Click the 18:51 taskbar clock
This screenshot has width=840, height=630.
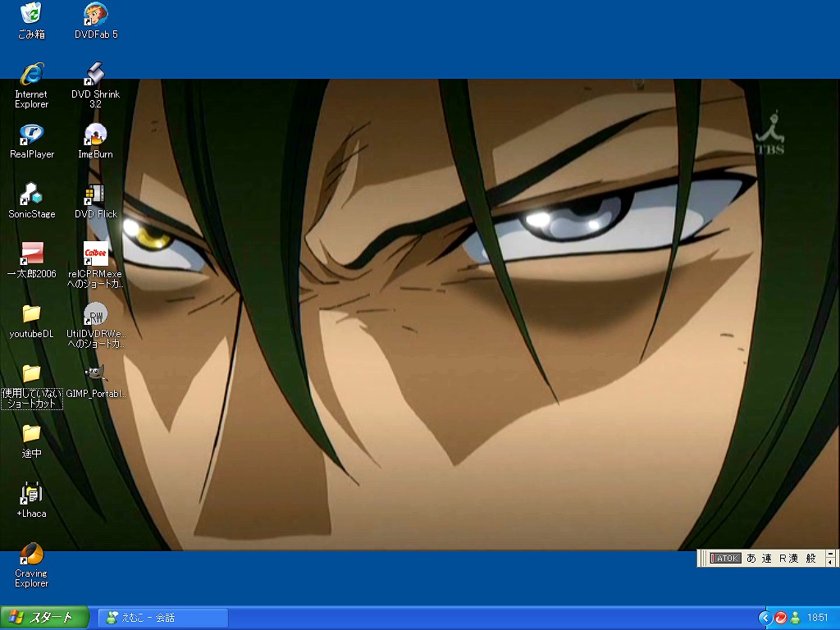tap(818, 619)
